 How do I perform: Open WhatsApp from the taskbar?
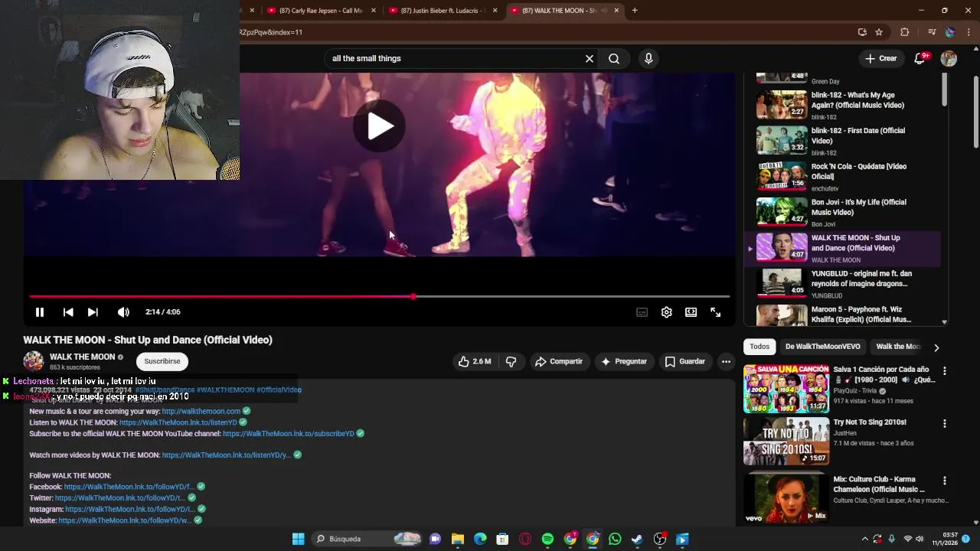coord(615,539)
